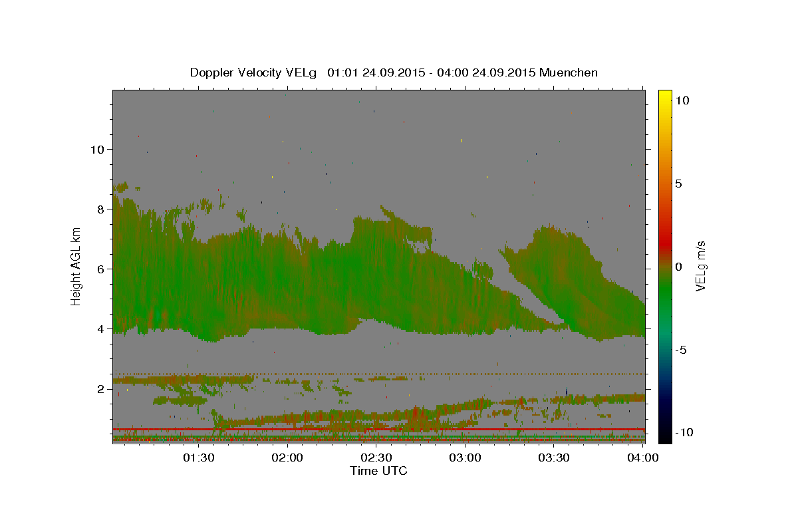
Task: Click the '03:00' time axis label
Action: pos(465,458)
